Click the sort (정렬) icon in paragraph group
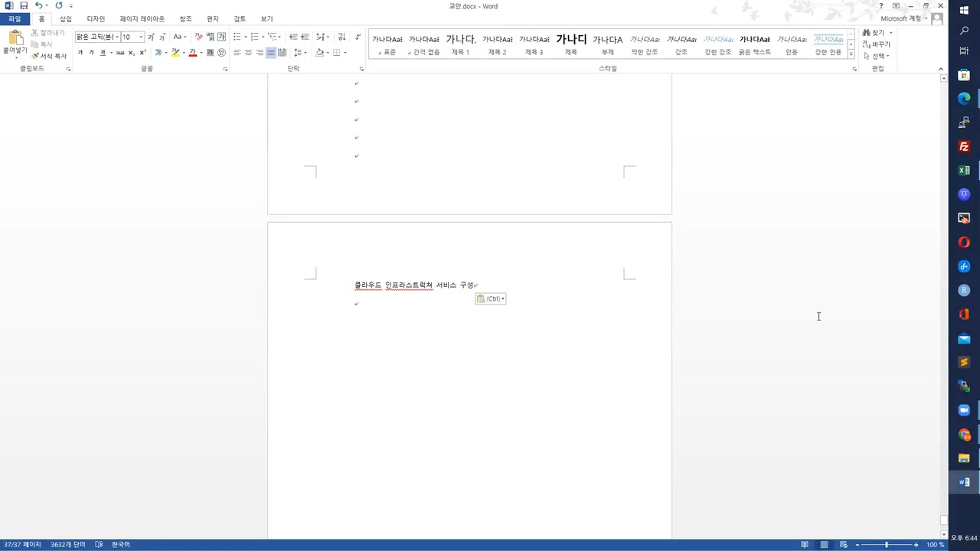 pos(341,37)
